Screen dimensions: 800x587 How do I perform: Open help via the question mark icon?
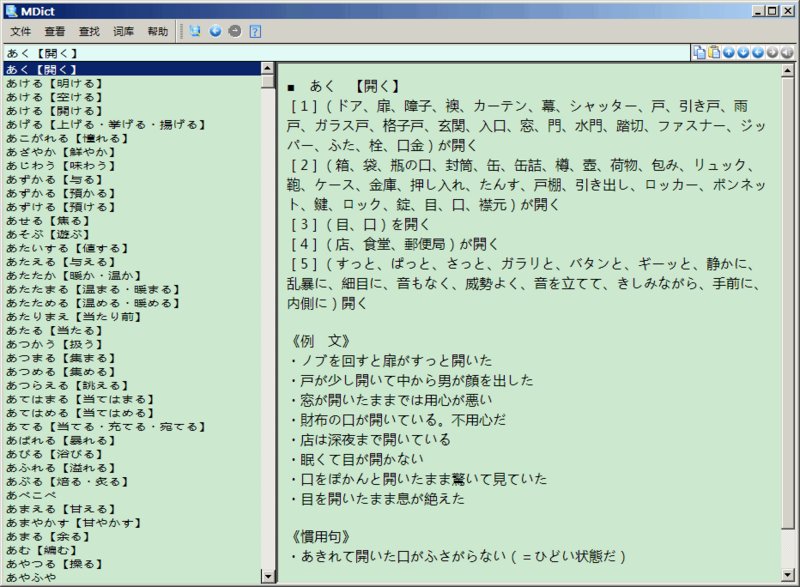click(255, 31)
